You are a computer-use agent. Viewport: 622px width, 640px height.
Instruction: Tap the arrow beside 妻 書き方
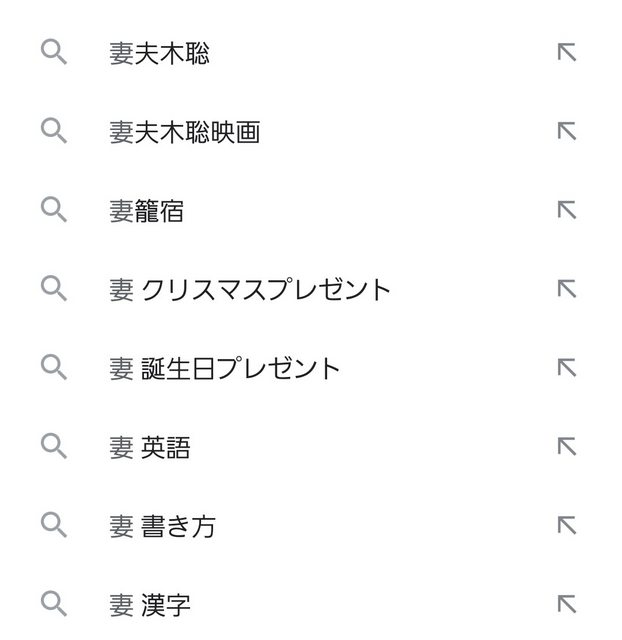click(567, 525)
